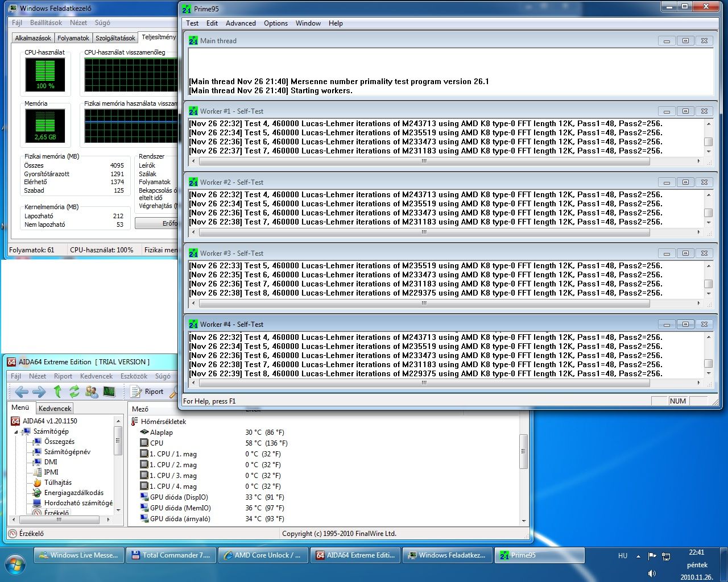Click GPU dióda (árnyaló) sensor icon
Image resolution: width=728 pixels, height=582 pixels.
144,519
